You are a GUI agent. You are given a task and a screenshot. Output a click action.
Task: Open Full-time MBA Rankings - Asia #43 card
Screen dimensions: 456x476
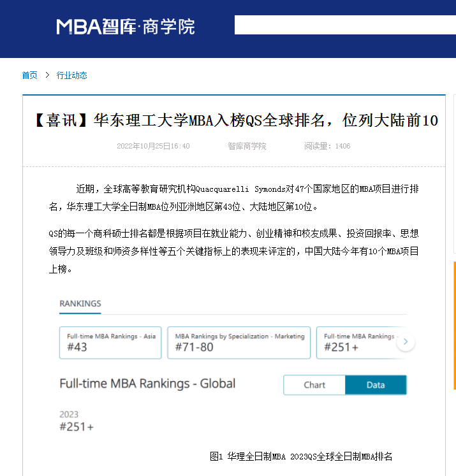coord(110,343)
